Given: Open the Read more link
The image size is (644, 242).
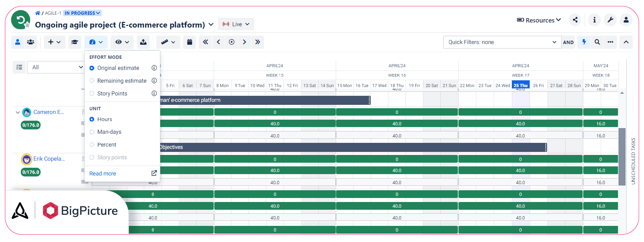Looking at the screenshot, I should click(x=103, y=173).
